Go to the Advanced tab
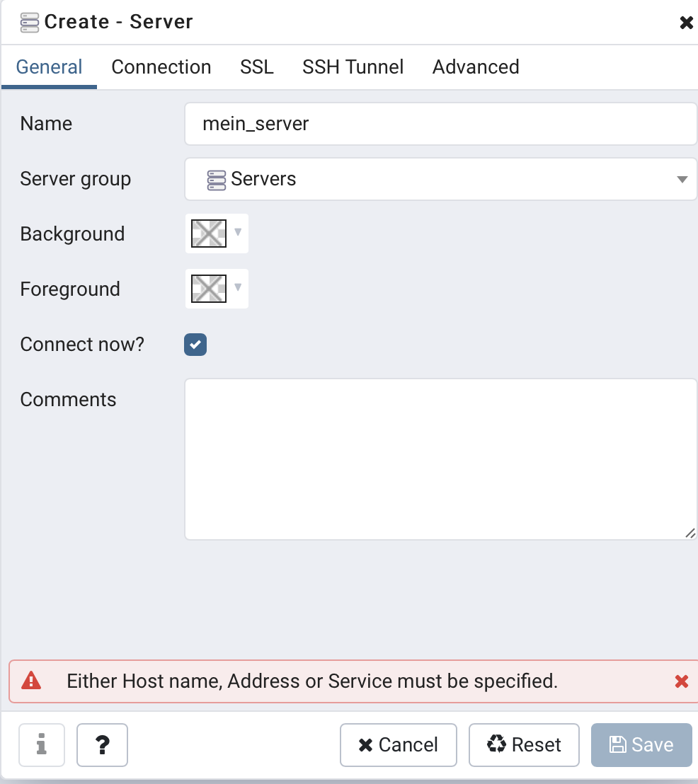 pos(476,67)
